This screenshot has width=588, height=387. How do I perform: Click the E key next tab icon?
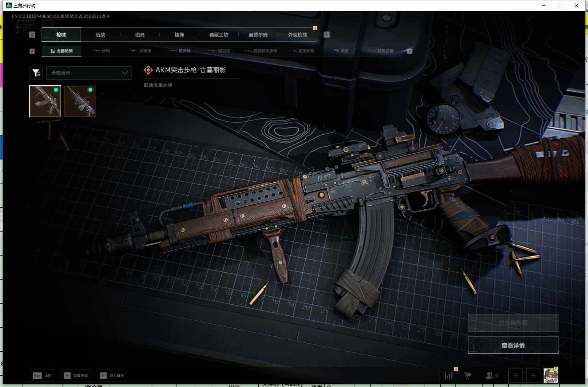coord(326,35)
